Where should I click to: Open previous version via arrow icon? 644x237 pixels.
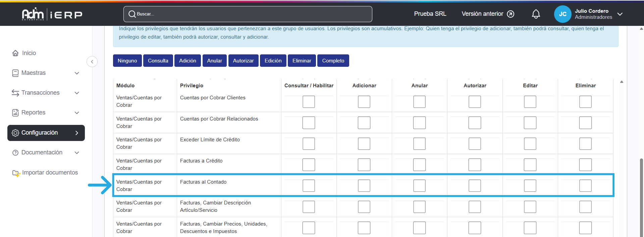[511, 14]
